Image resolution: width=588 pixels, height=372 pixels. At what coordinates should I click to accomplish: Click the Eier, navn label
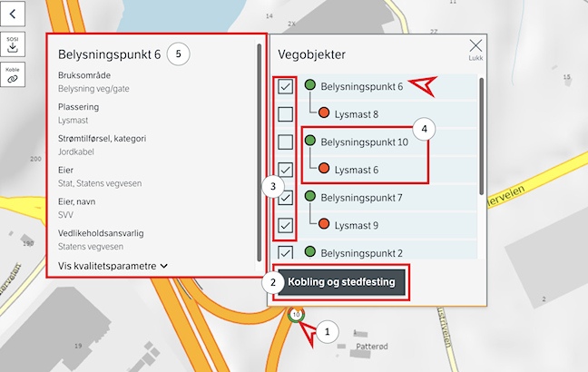pyautogui.click(x=76, y=201)
